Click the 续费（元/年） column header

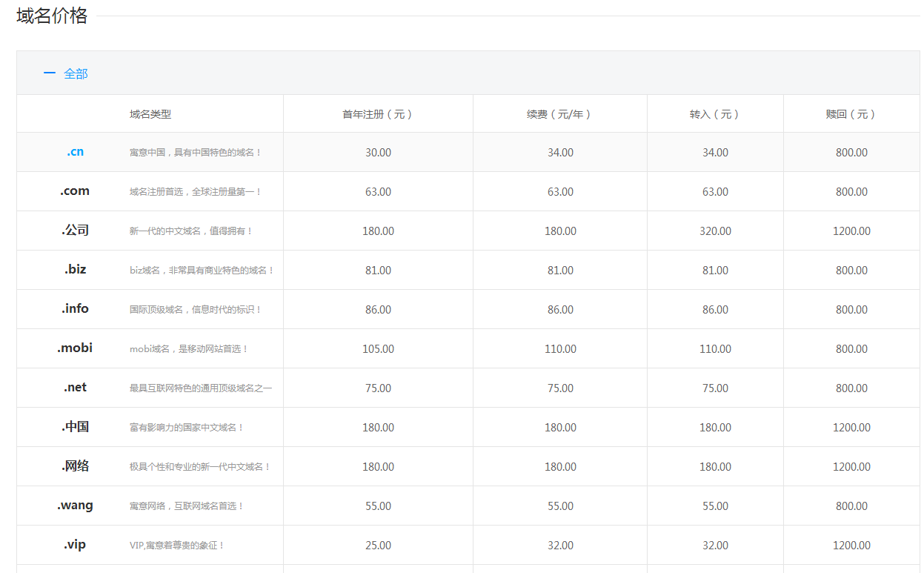[x=559, y=114]
